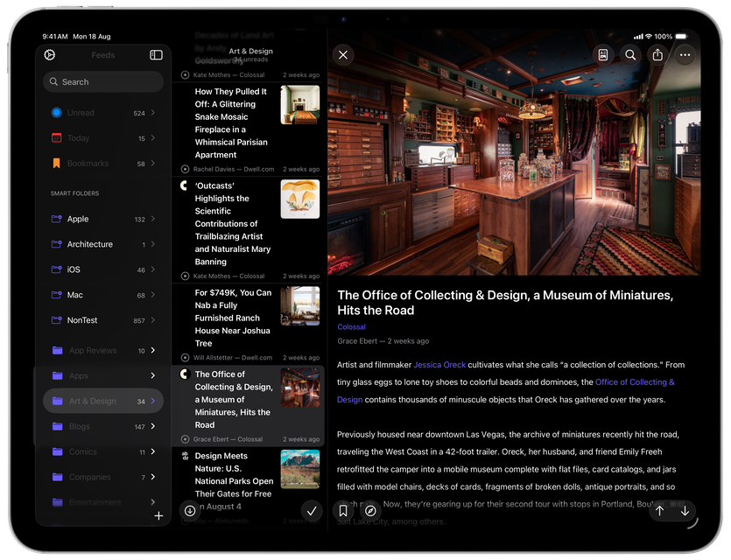Add a new feed with plus icon
Screen dimensions: 731x560
[x=159, y=515]
